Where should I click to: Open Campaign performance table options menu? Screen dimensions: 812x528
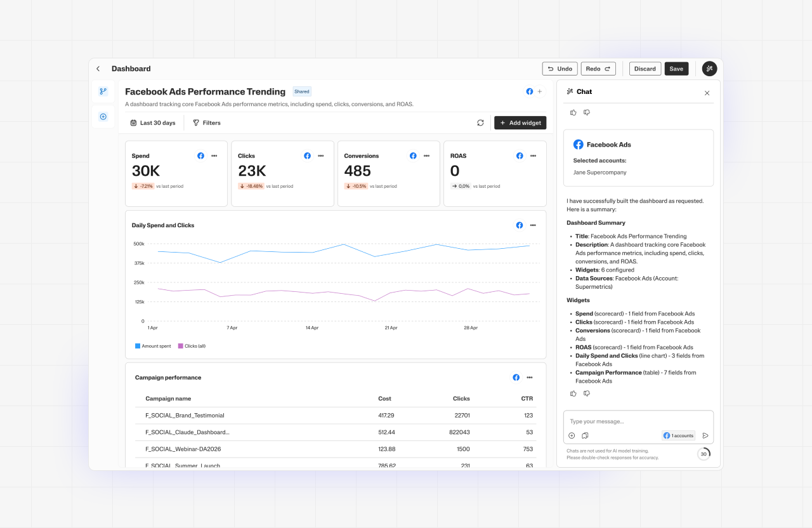530,378
